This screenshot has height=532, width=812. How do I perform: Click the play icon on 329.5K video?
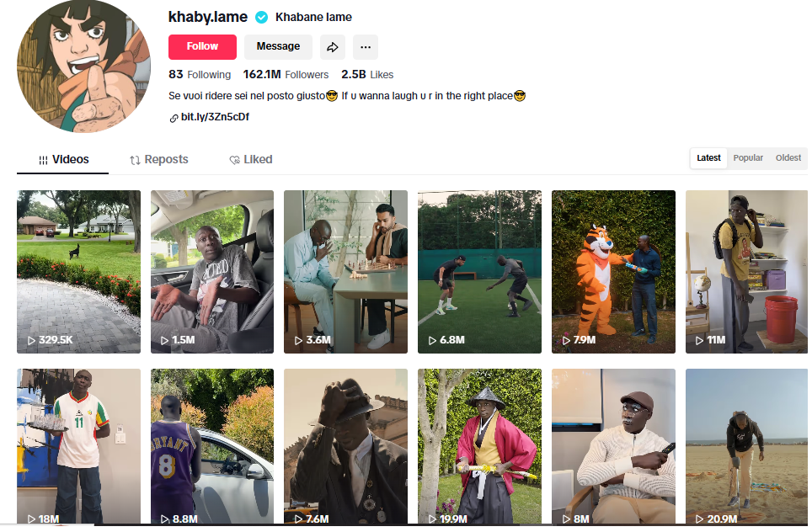click(x=32, y=341)
